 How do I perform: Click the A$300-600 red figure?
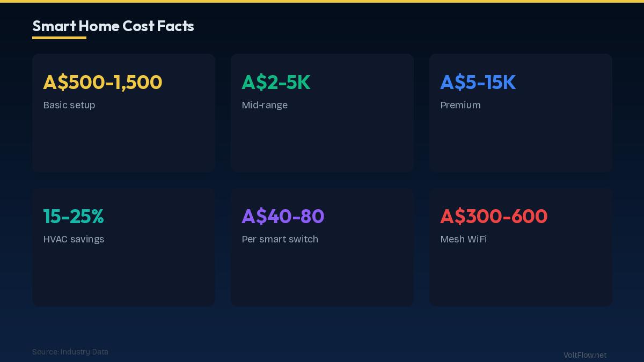(494, 216)
